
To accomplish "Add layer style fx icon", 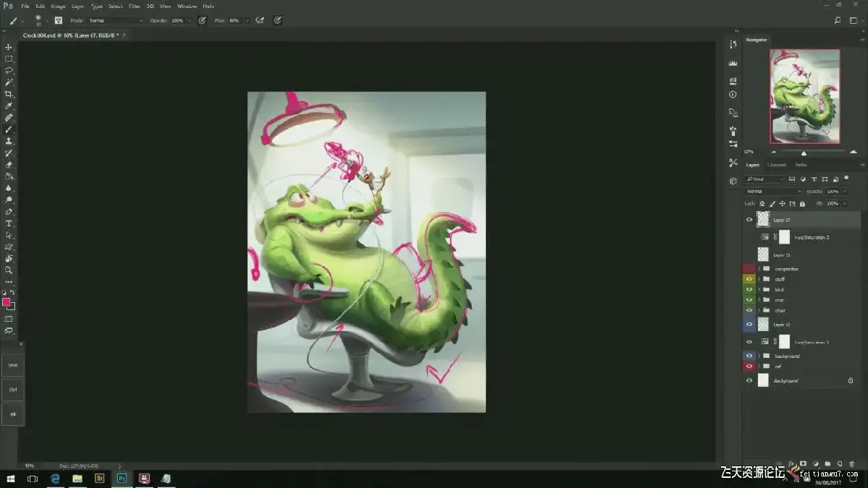I will (x=791, y=463).
